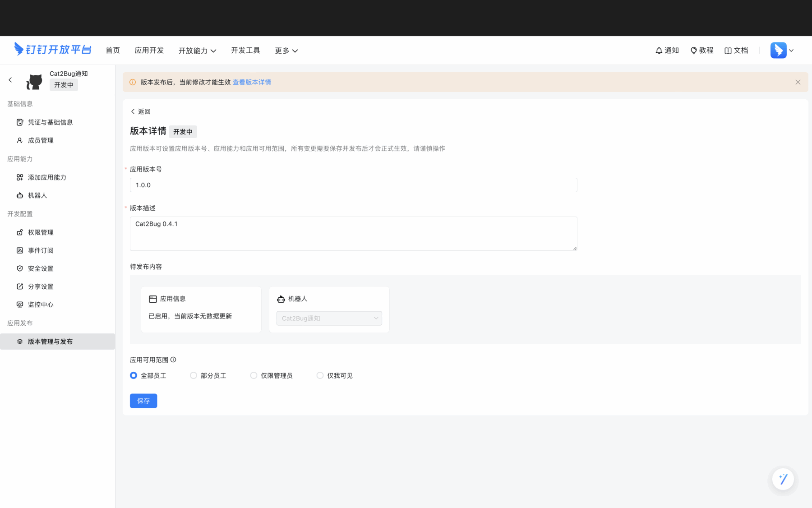Open the 更多 dropdown
The image size is (812, 508).
click(x=286, y=51)
